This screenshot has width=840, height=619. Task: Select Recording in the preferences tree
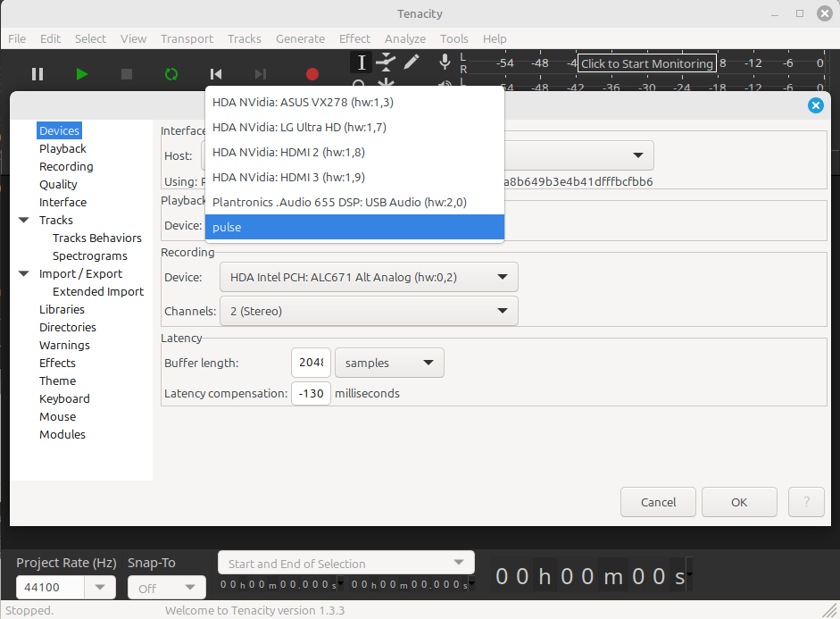point(66,166)
